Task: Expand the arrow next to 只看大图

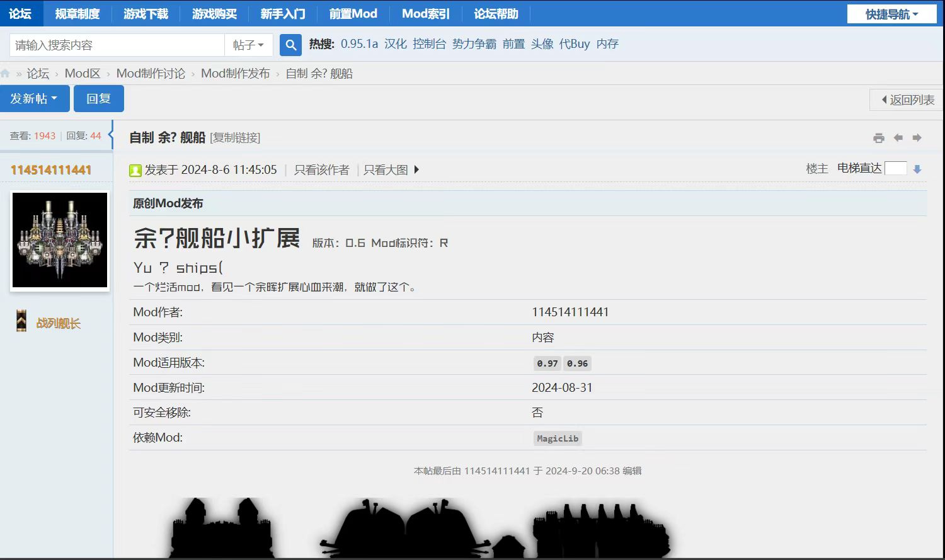Action: point(416,169)
